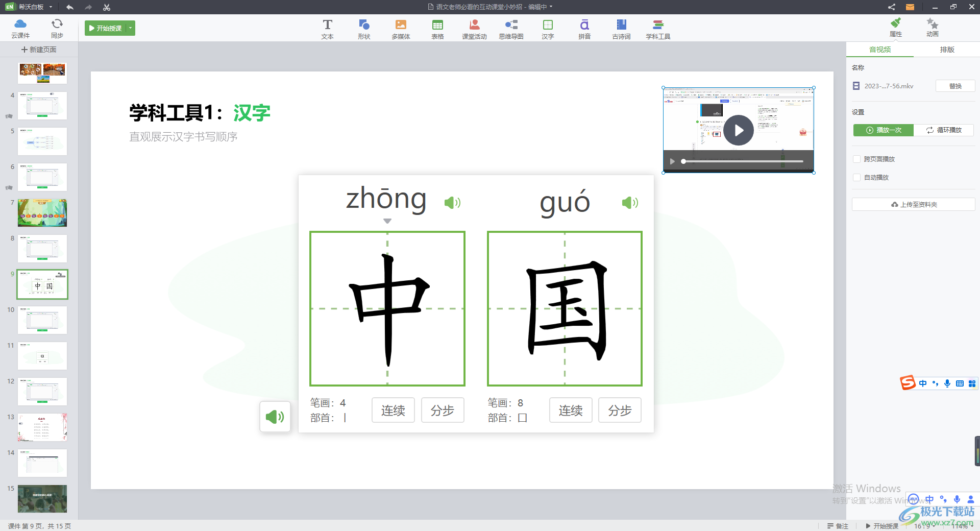Image resolution: width=980 pixels, height=531 pixels.
Task: Open the 16:9 aspect ratio dropdown
Action: tap(924, 526)
